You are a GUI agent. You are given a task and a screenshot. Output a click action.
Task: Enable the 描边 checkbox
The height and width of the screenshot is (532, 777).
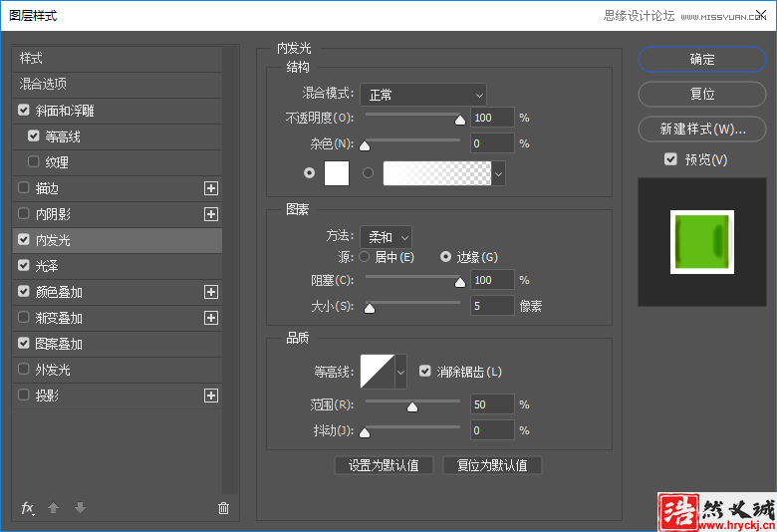pyautogui.click(x=24, y=188)
